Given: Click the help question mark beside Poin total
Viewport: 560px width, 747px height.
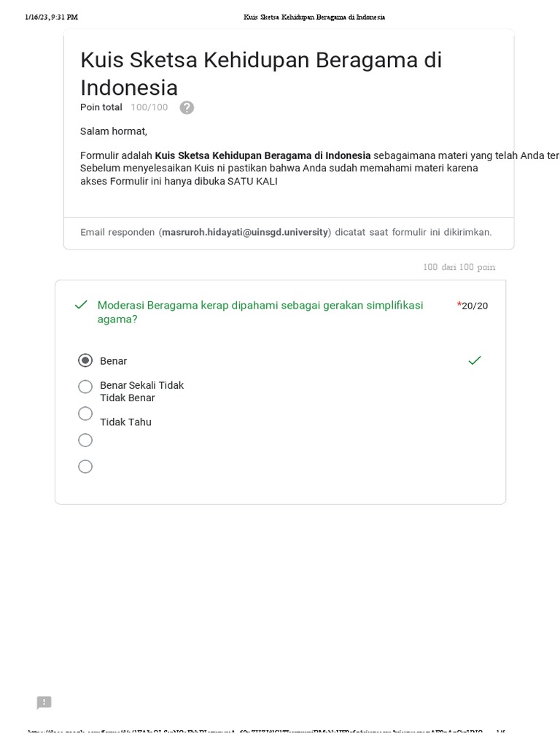Looking at the screenshot, I should [187, 108].
